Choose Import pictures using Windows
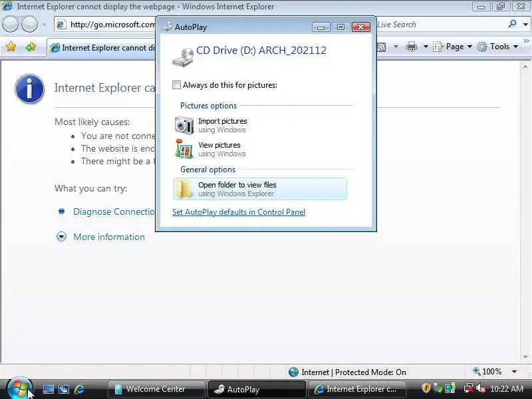The width and height of the screenshot is (532, 399). point(260,125)
